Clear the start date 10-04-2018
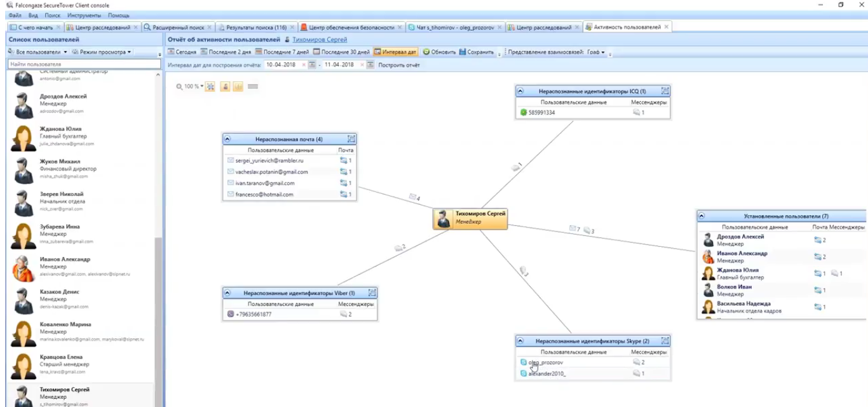This screenshot has height=407, width=868. (x=303, y=65)
